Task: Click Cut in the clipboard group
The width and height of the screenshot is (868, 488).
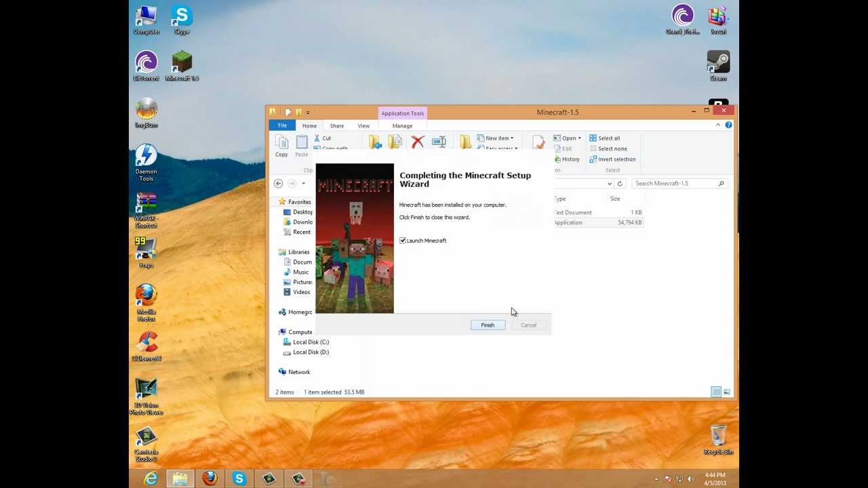Action: point(323,138)
